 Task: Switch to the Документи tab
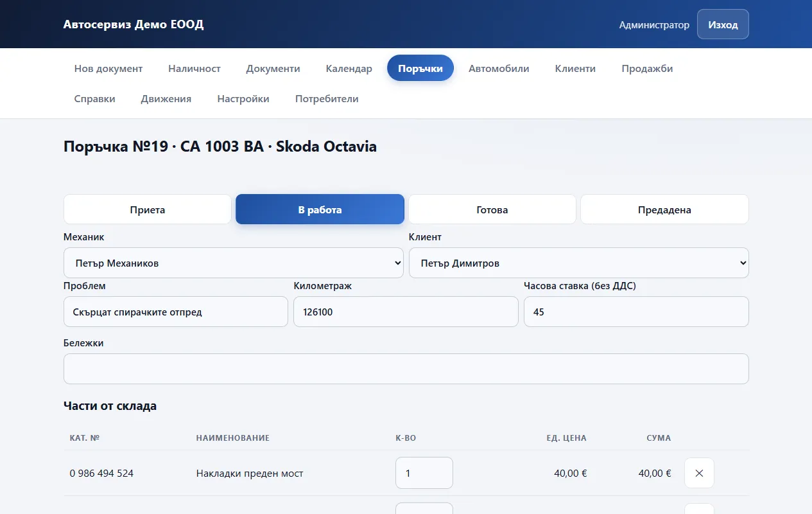(x=273, y=68)
